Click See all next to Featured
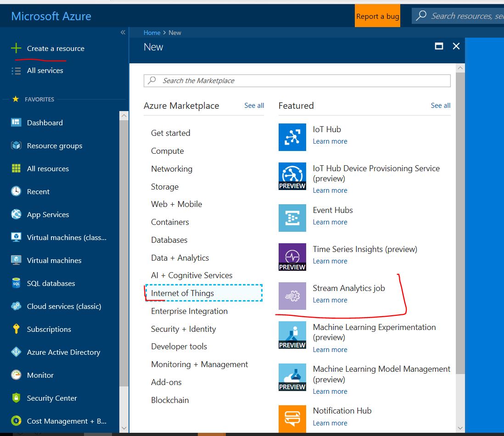Image resolution: width=504 pixels, height=436 pixels. pyautogui.click(x=440, y=106)
